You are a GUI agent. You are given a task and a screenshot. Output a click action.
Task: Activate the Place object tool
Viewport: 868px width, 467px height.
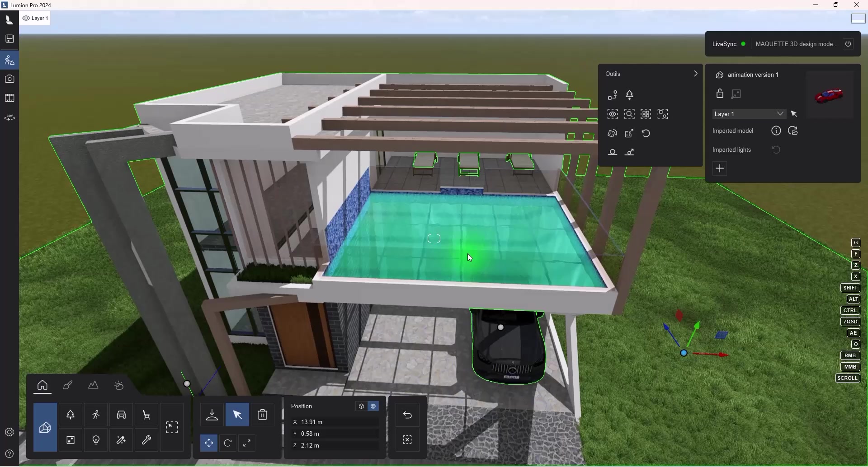pos(212,415)
